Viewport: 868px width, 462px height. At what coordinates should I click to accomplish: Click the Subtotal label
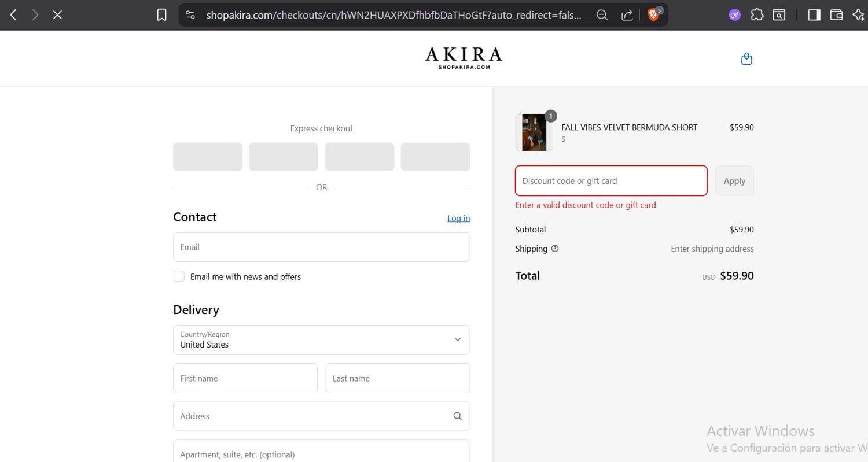(x=530, y=230)
